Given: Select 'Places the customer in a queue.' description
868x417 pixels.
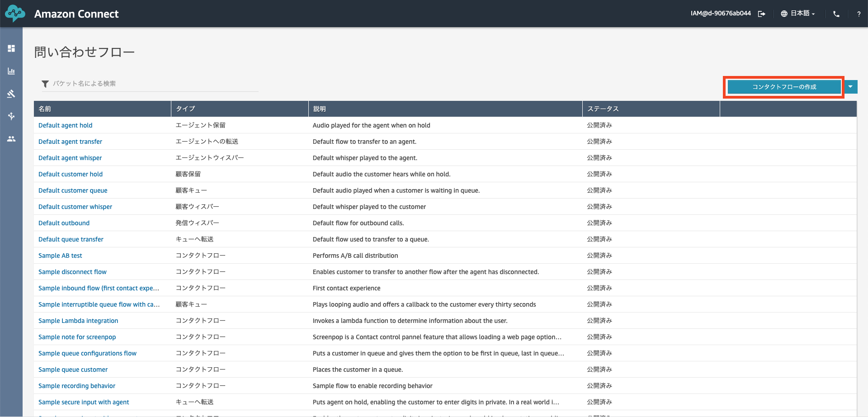Looking at the screenshot, I should click(x=358, y=370).
